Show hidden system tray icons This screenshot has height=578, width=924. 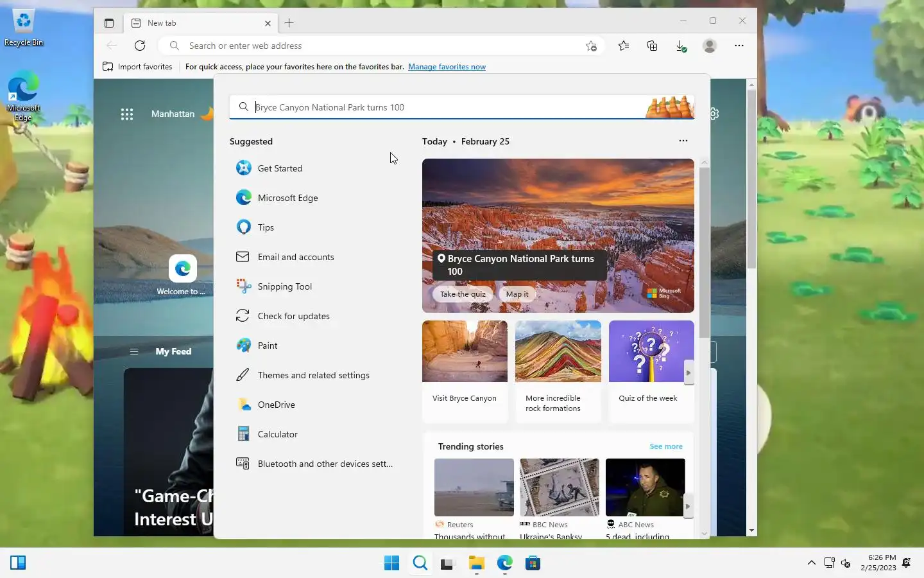(x=812, y=563)
